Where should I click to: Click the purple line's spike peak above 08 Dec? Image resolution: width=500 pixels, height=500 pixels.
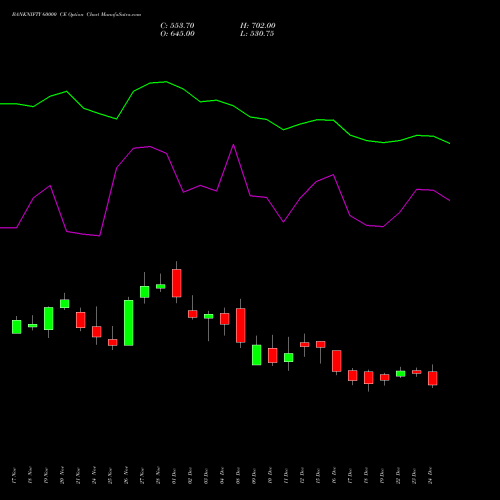click(233, 145)
